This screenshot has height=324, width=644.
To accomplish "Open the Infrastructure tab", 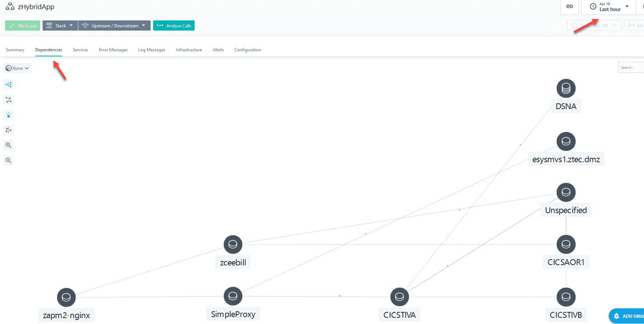I will [188, 50].
